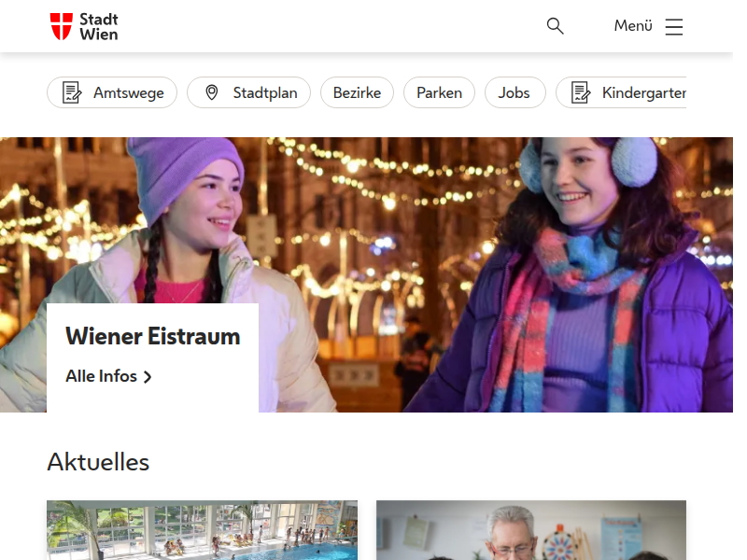The image size is (747, 560).
Task: Click the Stadt Wien shield logo
Action: pos(61,26)
